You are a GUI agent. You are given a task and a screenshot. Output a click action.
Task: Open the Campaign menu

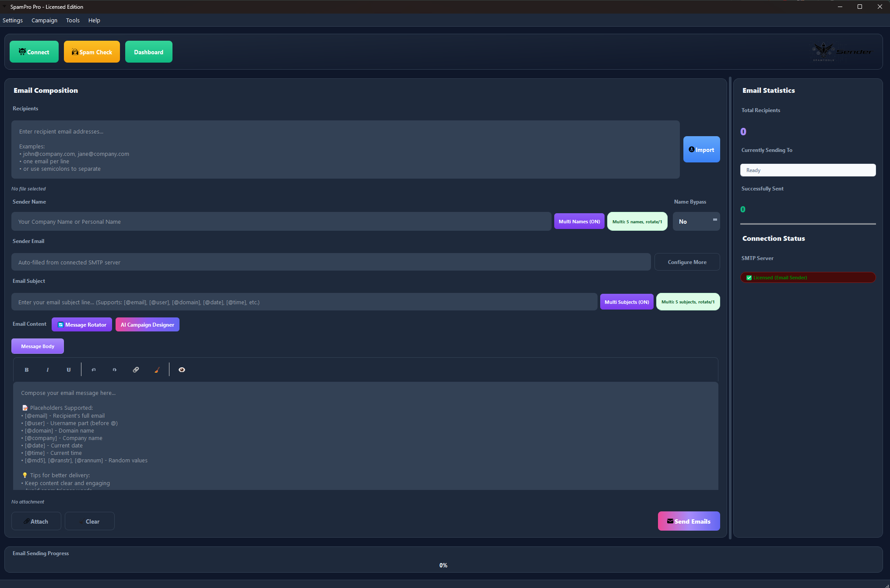click(x=44, y=21)
